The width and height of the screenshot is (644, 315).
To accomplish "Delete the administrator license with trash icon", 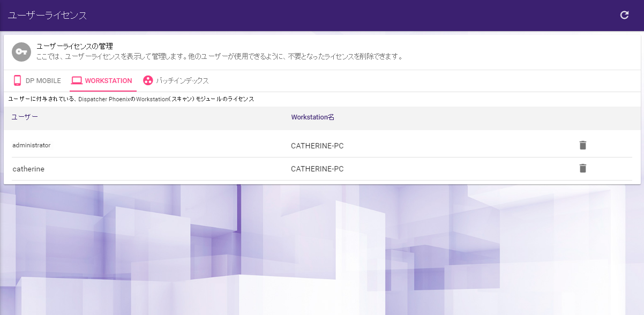I will click(583, 145).
